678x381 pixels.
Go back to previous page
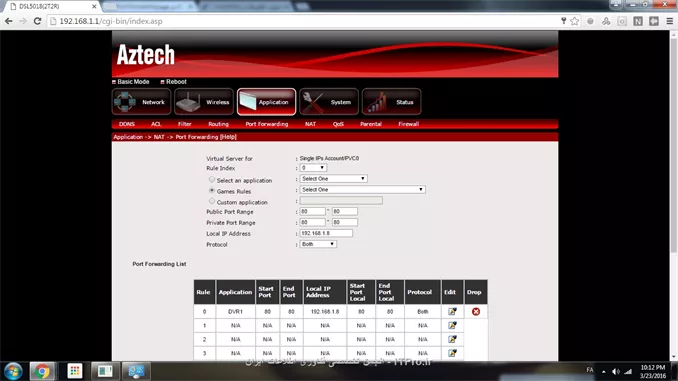point(9,21)
